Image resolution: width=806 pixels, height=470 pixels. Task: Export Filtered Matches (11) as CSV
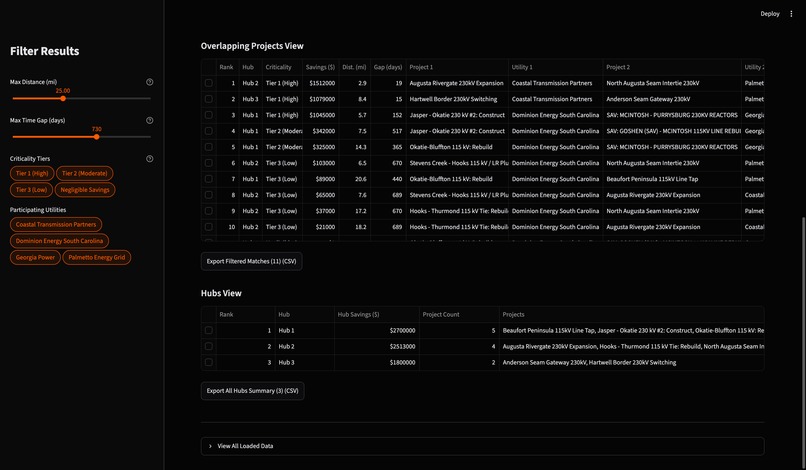click(x=251, y=261)
